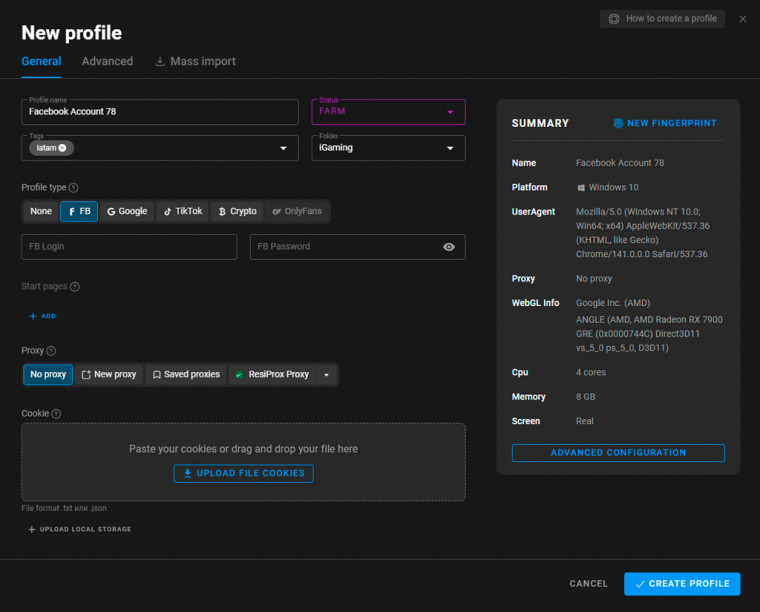Choose the No proxy option
The height and width of the screenshot is (612, 760).
click(x=48, y=374)
